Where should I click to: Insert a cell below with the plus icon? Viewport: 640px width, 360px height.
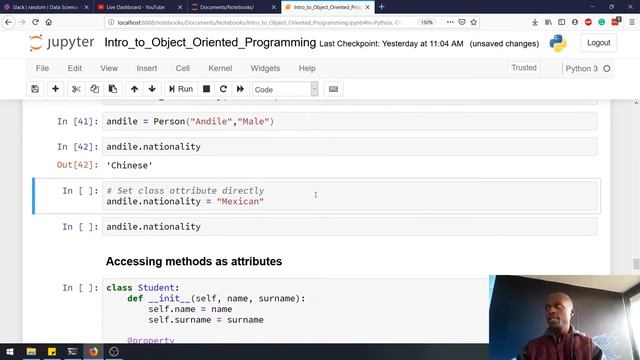click(55, 89)
